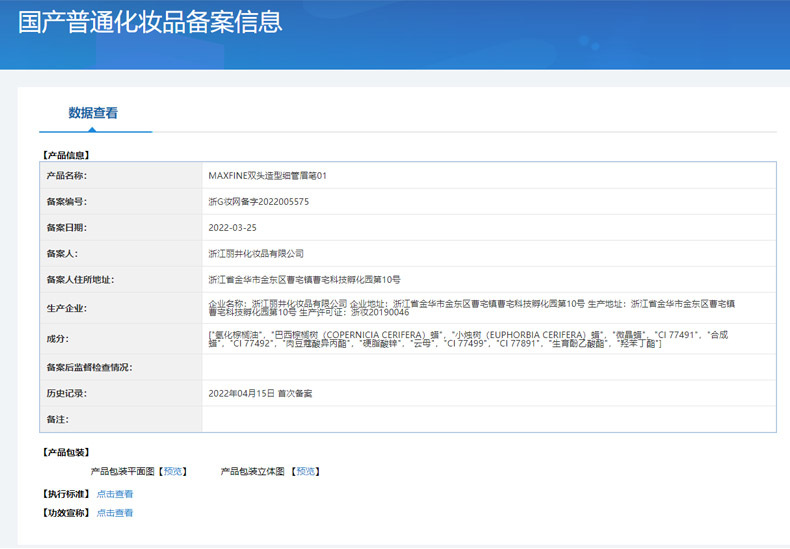This screenshot has width=790, height=549.
Task: Select 备案编号 value 浙G妆网备字2022005575
Action: tap(258, 202)
